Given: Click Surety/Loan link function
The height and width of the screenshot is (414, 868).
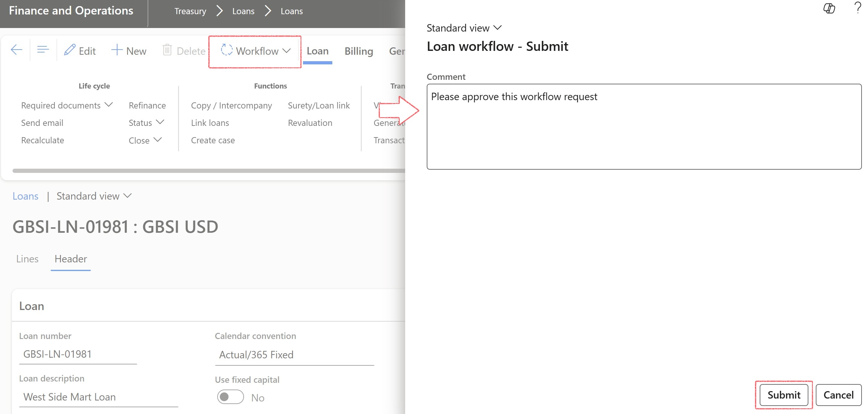Looking at the screenshot, I should (x=319, y=105).
